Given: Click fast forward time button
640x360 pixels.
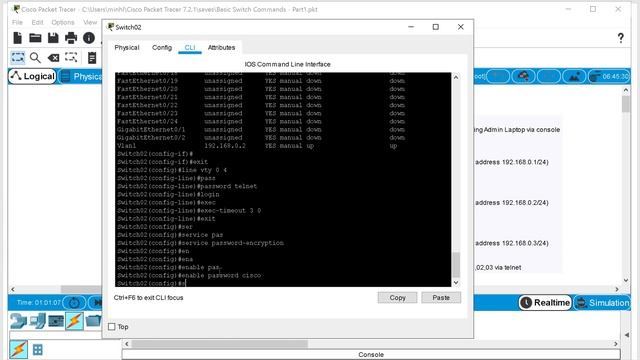Looking at the screenshot, I should pyautogui.click(x=96, y=303).
